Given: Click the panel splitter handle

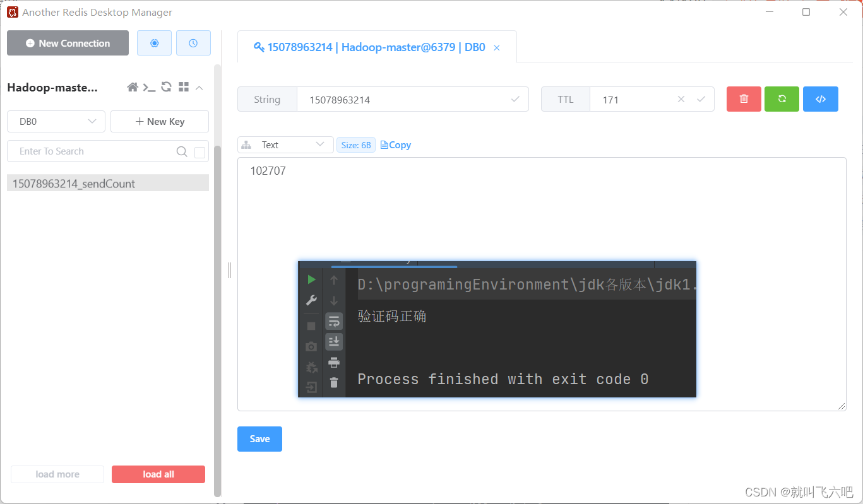Looking at the screenshot, I should (230, 270).
